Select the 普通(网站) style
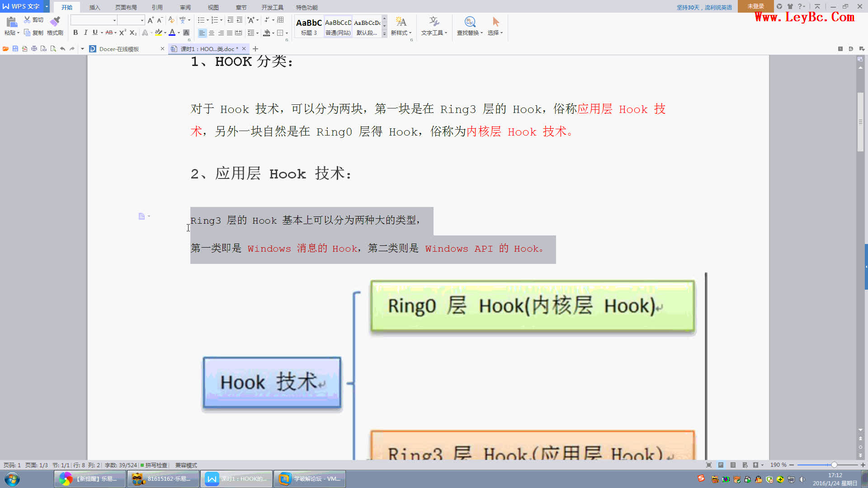This screenshot has height=488, width=868. point(338,27)
